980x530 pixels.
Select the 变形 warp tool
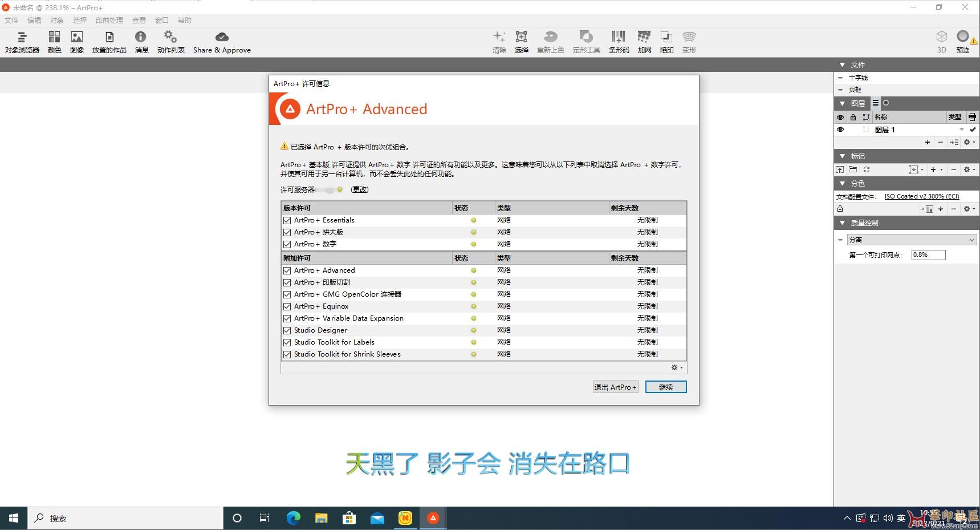(689, 42)
